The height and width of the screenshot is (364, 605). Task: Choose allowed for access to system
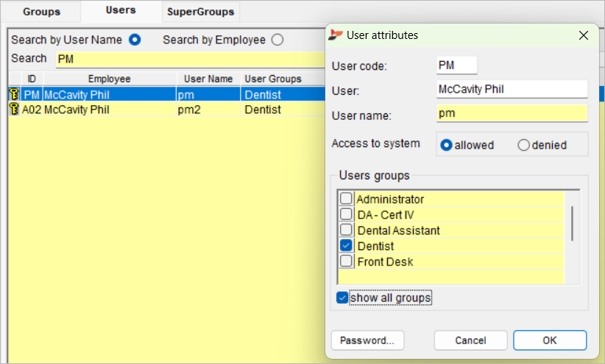click(446, 145)
